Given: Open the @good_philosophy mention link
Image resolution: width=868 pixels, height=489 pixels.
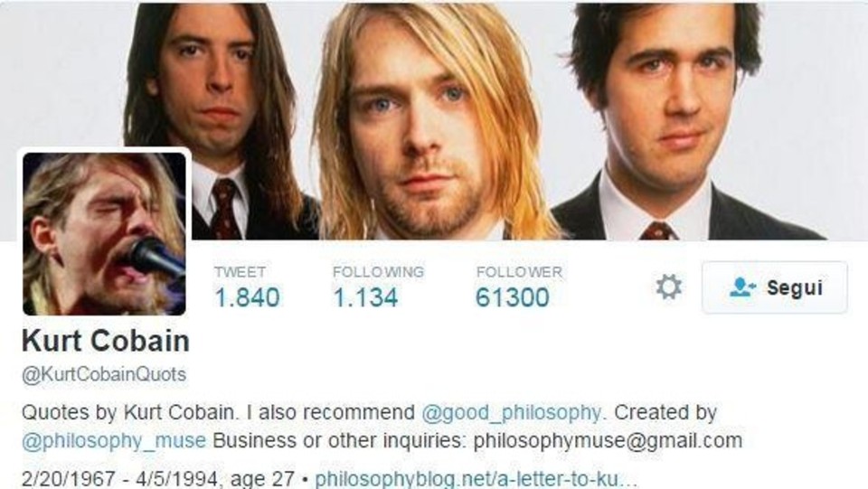Looking at the screenshot, I should 511,413.
